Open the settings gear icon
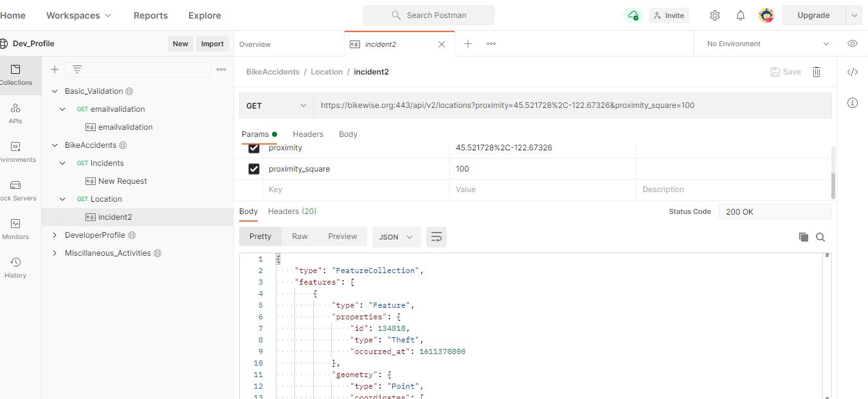The image size is (868, 399). [x=715, y=15]
